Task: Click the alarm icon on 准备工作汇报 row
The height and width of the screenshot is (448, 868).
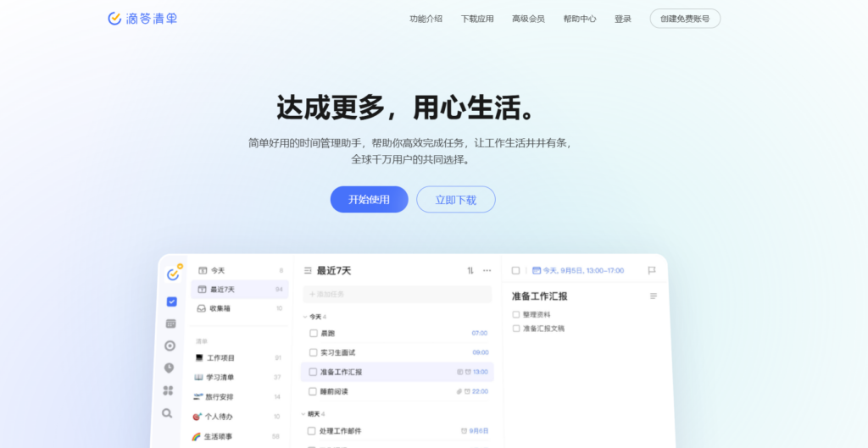Action: (468, 372)
